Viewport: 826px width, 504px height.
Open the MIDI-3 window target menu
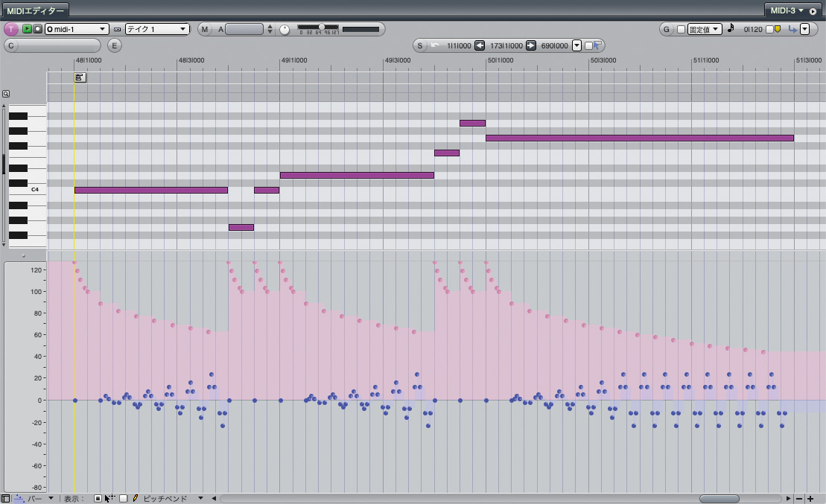[x=787, y=10]
